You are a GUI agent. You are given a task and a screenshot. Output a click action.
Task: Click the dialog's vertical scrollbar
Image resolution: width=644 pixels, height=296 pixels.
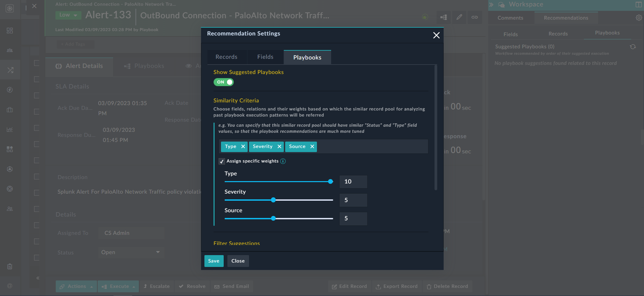click(x=436, y=128)
